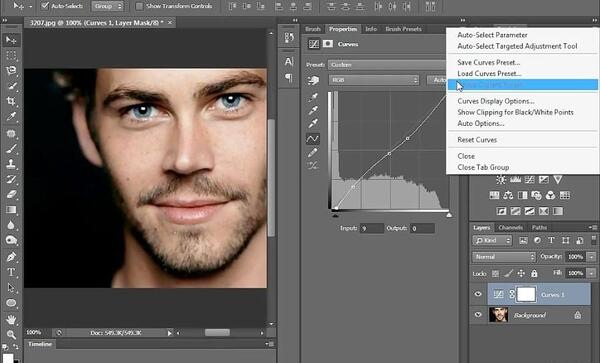Select the Gradient tool
This screenshot has width=600, height=363.
tap(11, 210)
